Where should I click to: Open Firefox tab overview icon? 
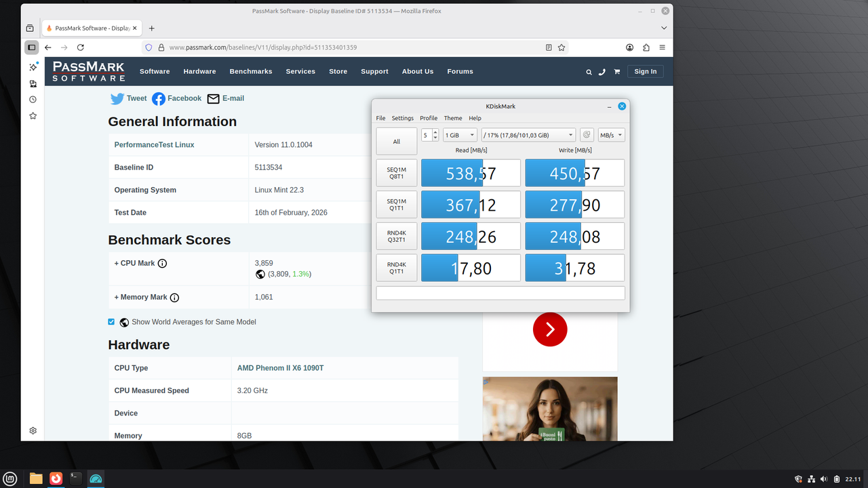30,28
